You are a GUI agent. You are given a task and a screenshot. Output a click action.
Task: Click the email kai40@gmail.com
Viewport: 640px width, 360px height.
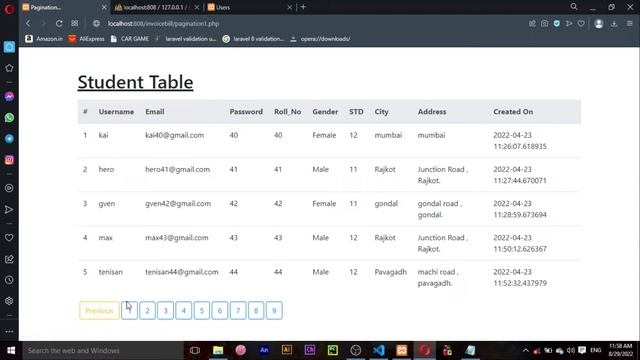[x=175, y=135]
